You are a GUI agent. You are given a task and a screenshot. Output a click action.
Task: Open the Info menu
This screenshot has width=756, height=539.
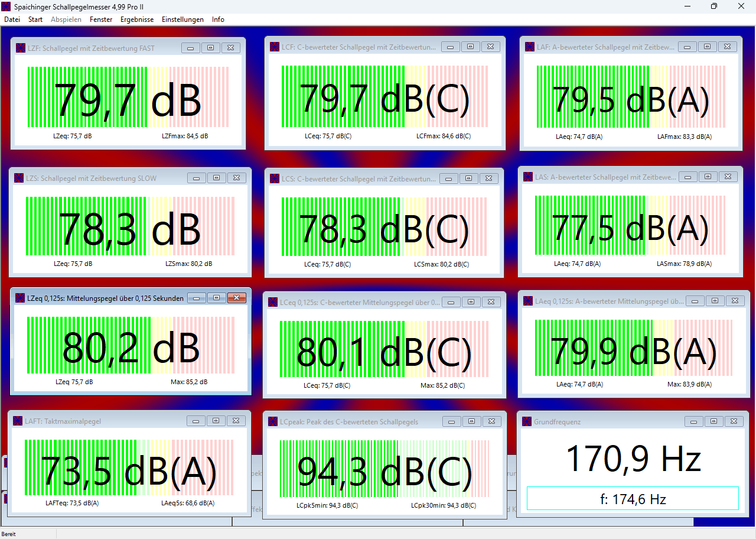(x=218, y=20)
